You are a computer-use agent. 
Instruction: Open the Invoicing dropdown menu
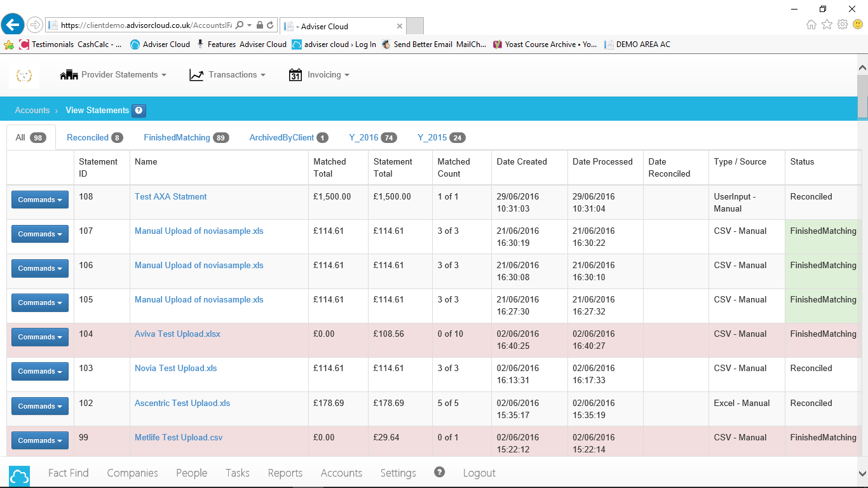click(319, 75)
